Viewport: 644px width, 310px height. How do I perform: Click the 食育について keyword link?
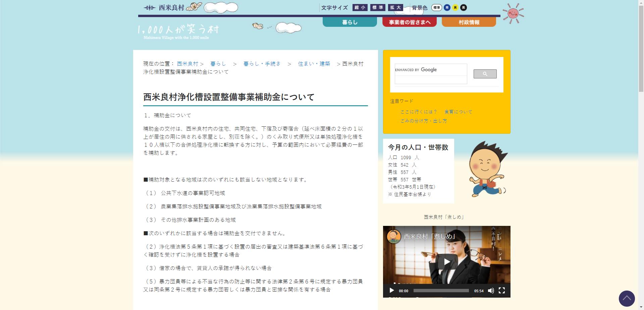tap(458, 112)
